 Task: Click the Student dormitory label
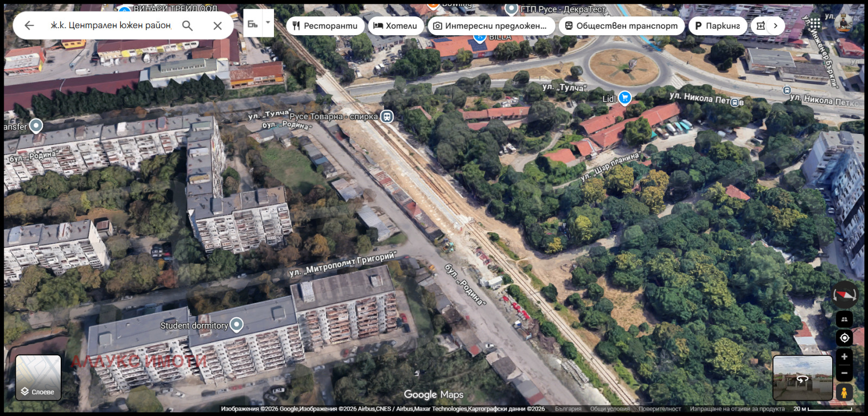pyautogui.click(x=194, y=325)
